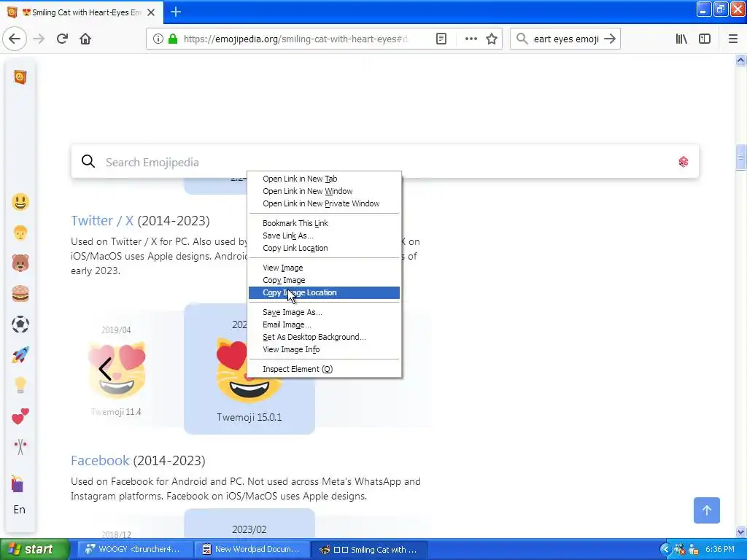Select the Twemoji 15.0.1 cat image
The image size is (747, 560).
coord(232,370)
